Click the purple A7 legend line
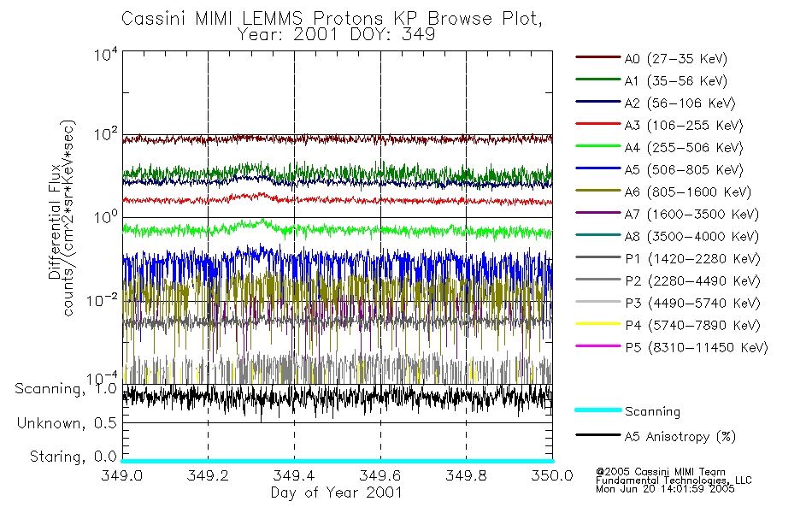The image size is (812, 513). click(x=597, y=212)
